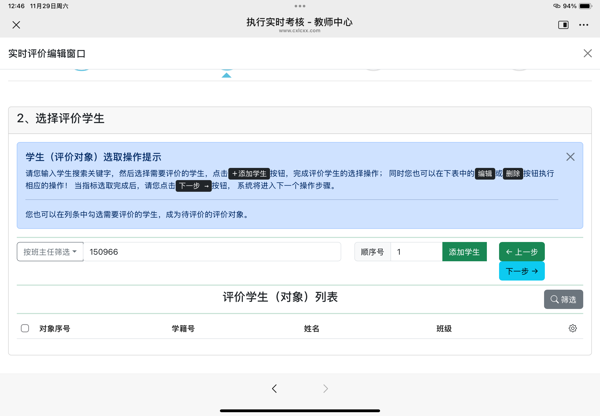Click the search field containing 150966
This screenshot has width=600, height=416.
tap(212, 252)
